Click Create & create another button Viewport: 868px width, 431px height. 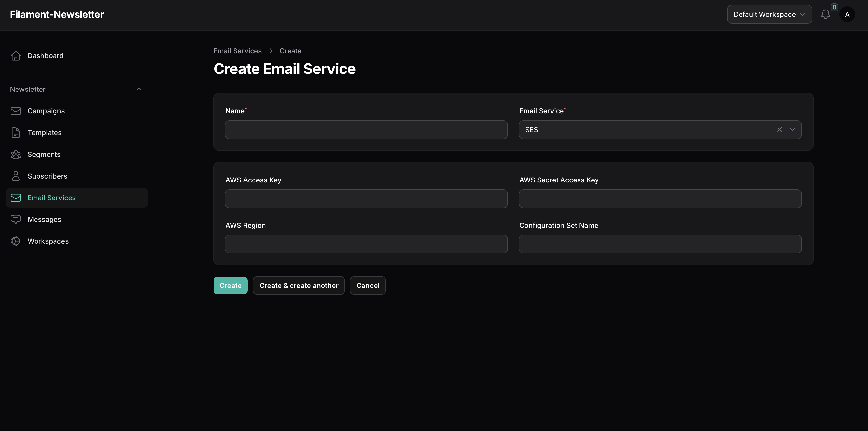tap(299, 286)
